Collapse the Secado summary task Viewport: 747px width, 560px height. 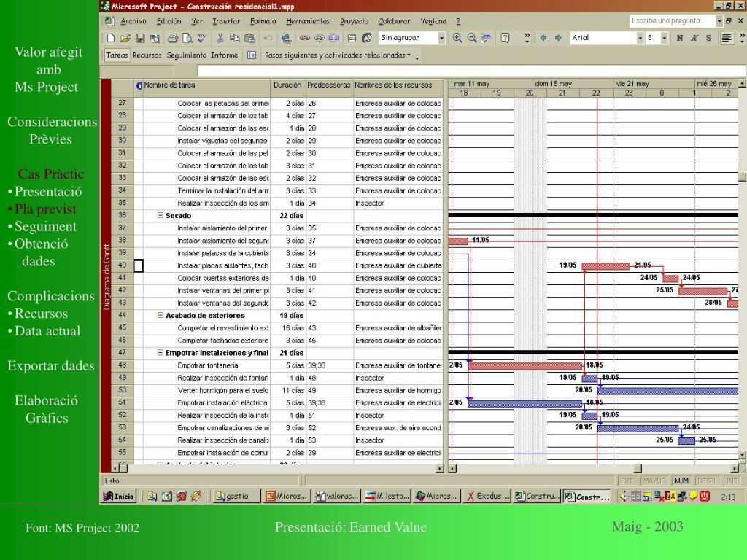tap(160, 216)
